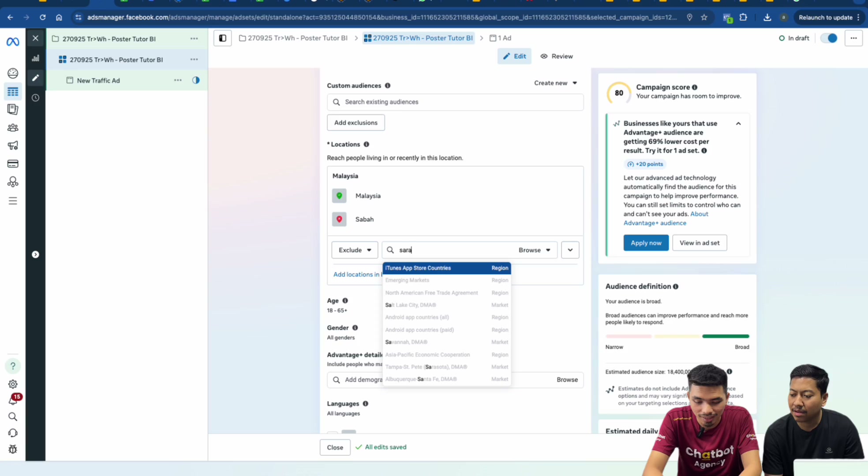
Task: Click the Campaign score 80 progress ring
Action: (619, 93)
